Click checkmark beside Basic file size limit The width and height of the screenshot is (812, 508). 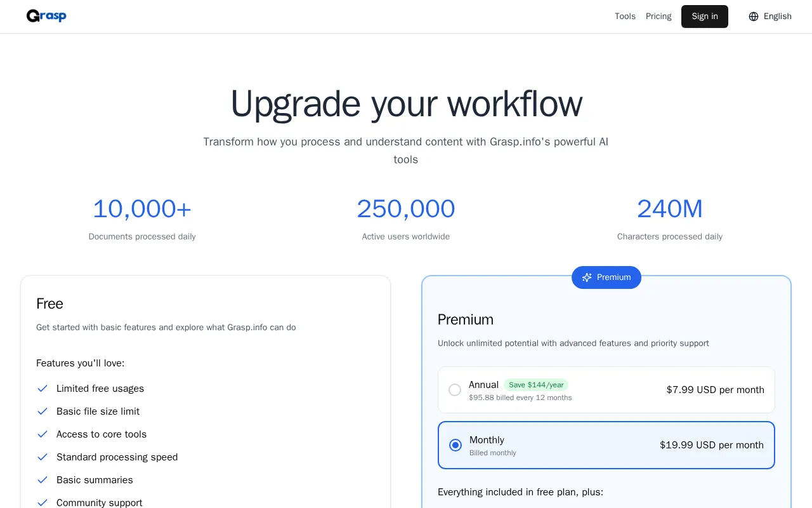(43, 411)
